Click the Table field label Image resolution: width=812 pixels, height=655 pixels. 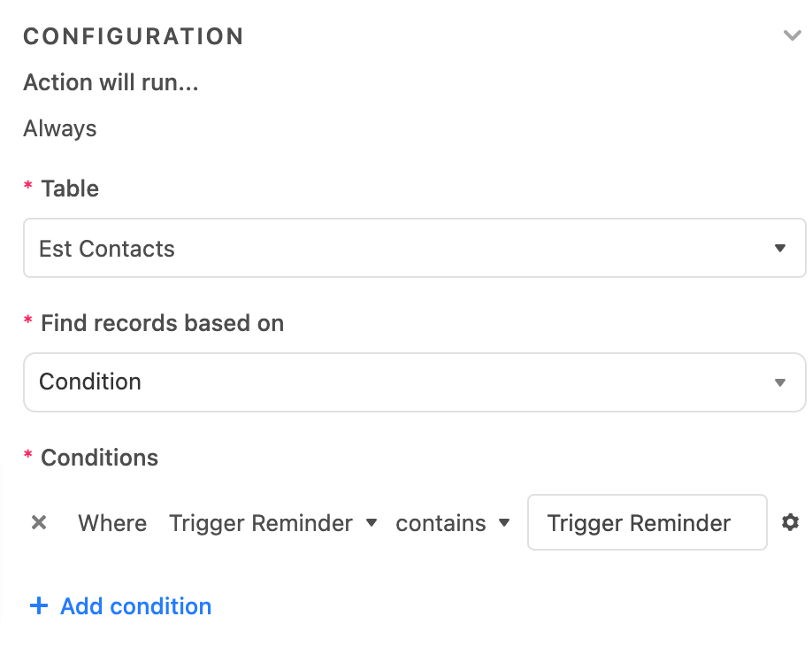pos(70,189)
